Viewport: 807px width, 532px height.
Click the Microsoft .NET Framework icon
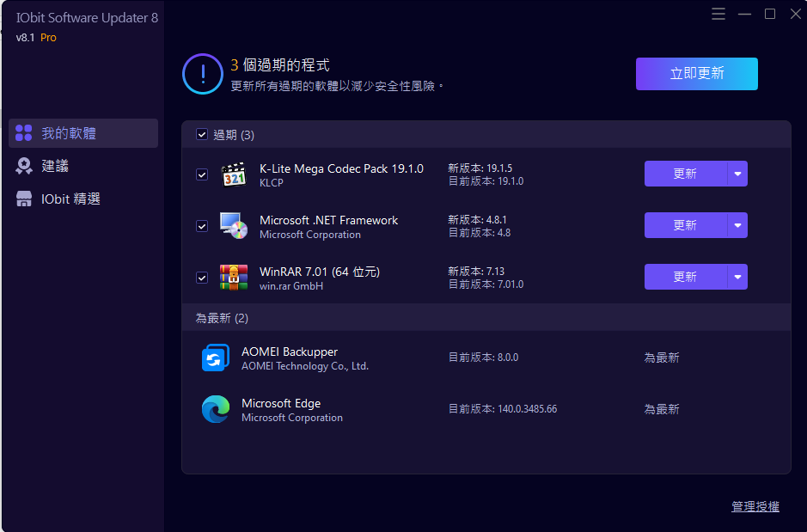(234, 226)
